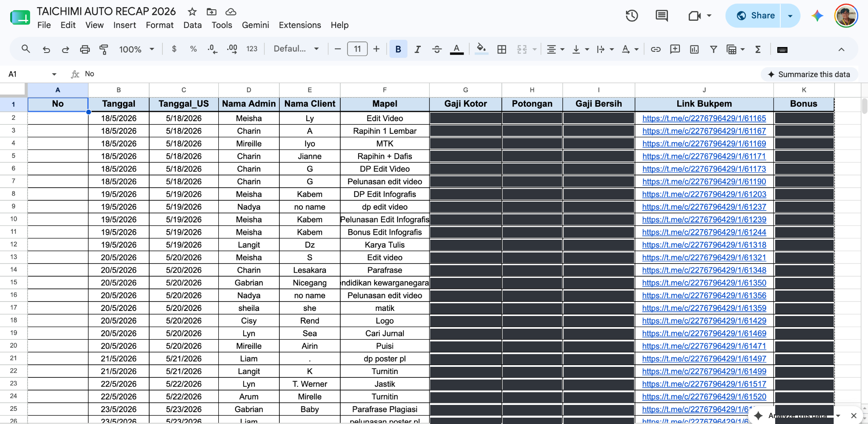Image resolution: width=868 pixels, height=424 pixels.
Task: Open version history clock icon
Action: coord(632,16)
